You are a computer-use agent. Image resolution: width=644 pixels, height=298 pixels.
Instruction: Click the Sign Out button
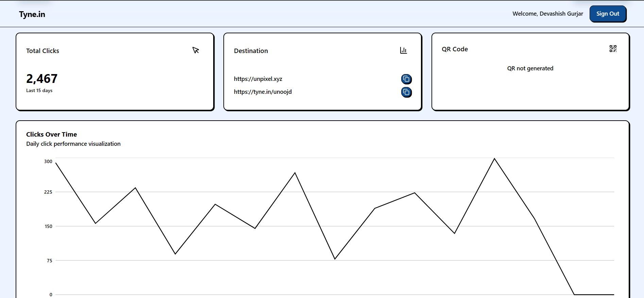tap(608, 14)
